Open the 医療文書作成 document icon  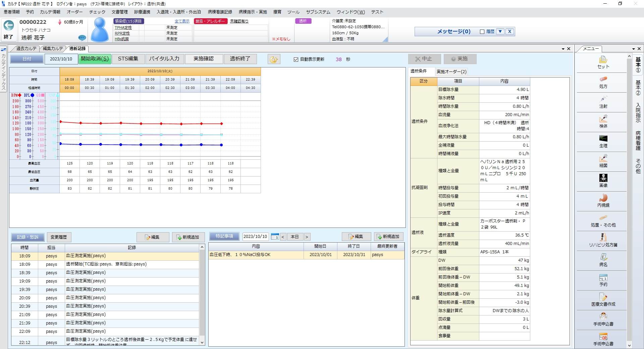click(603, 297)
